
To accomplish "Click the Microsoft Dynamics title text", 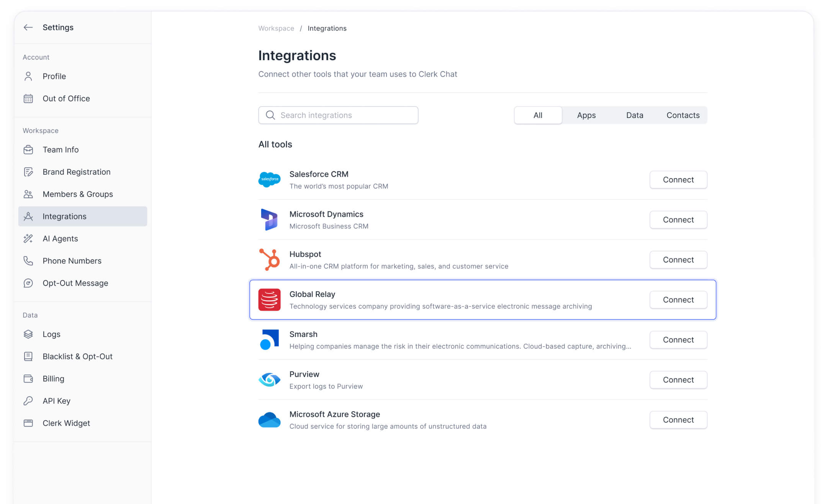I will click(x=326, y=214).
